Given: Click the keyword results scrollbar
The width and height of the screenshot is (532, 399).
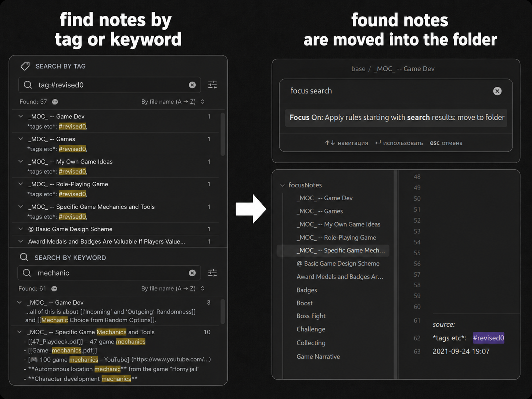Looking at the screenshot, I should [x=223, y=312].
